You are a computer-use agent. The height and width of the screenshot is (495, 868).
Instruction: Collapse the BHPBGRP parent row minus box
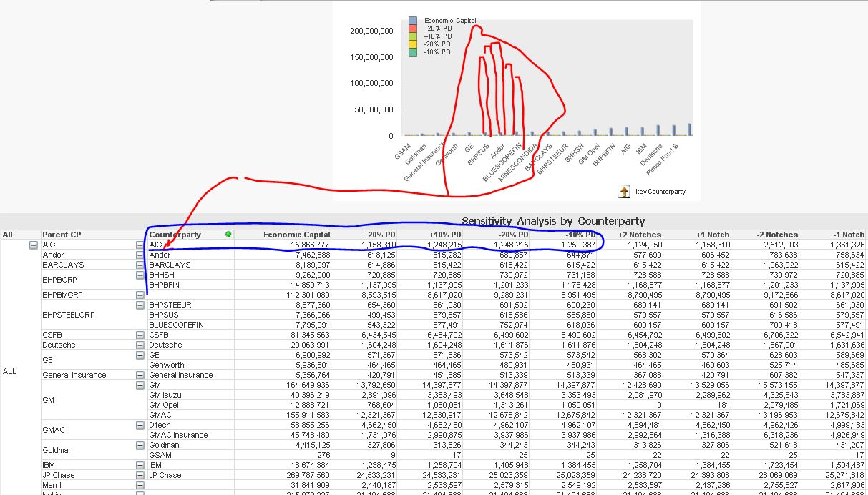pos(140,275)
